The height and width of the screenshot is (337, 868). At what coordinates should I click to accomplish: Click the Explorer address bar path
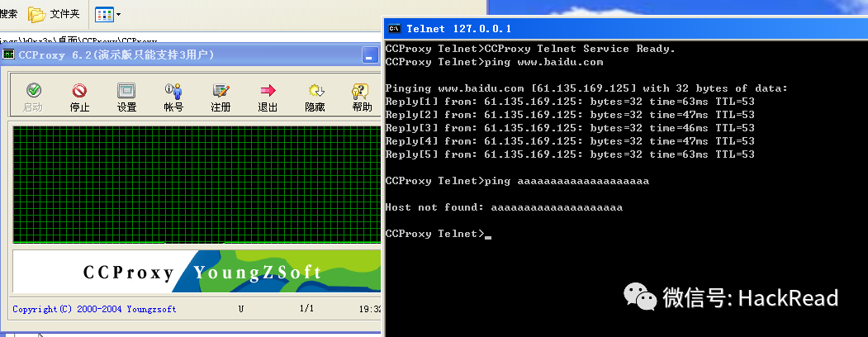point(78,40)
